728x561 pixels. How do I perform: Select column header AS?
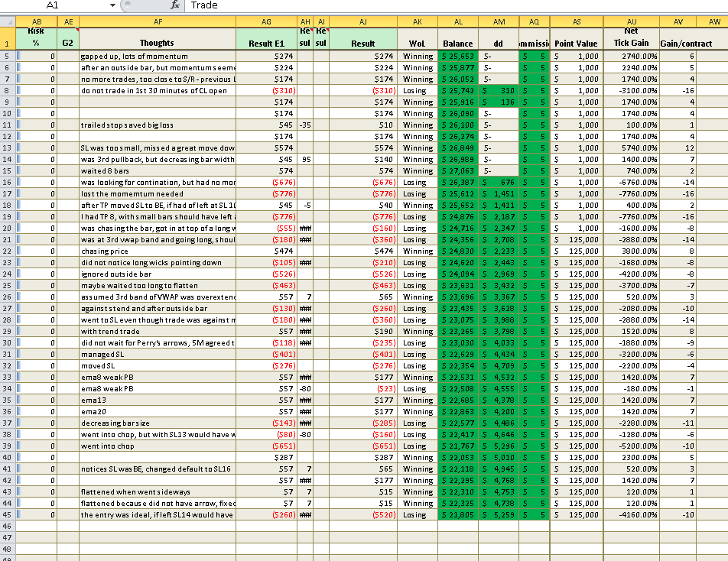coord(576,22)
